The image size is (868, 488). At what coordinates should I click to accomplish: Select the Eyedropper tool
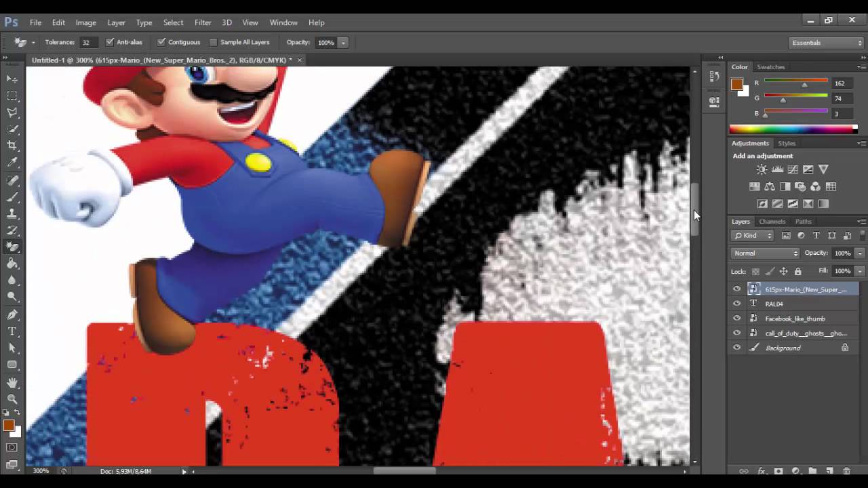(12, 163)
